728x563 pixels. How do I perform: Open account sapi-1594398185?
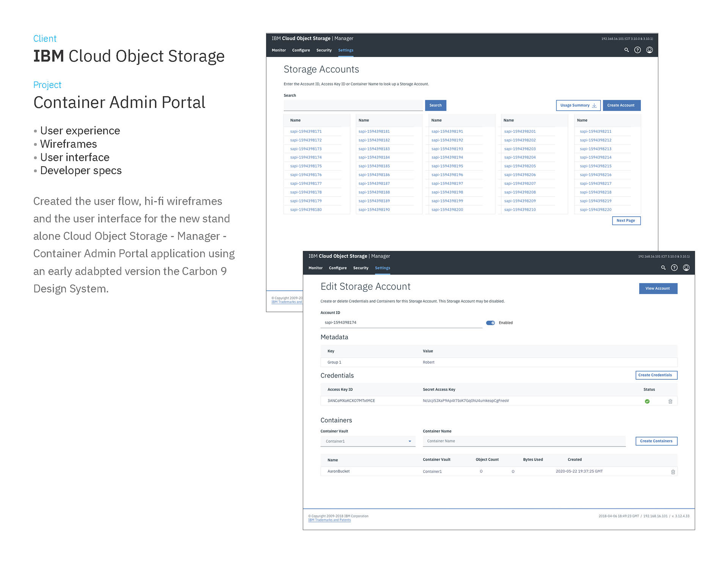tap(374, 166)
